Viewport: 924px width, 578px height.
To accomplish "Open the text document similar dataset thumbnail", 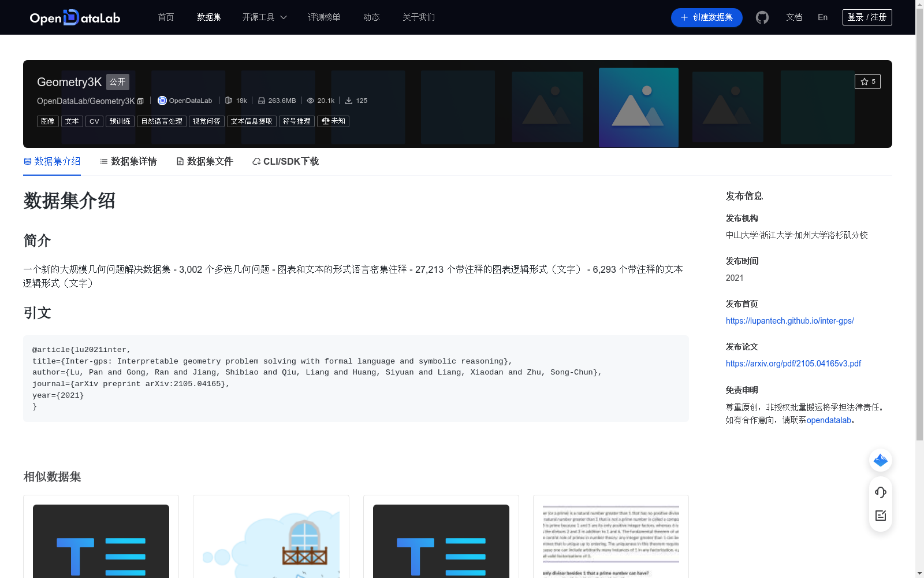I will coord(611,541).
